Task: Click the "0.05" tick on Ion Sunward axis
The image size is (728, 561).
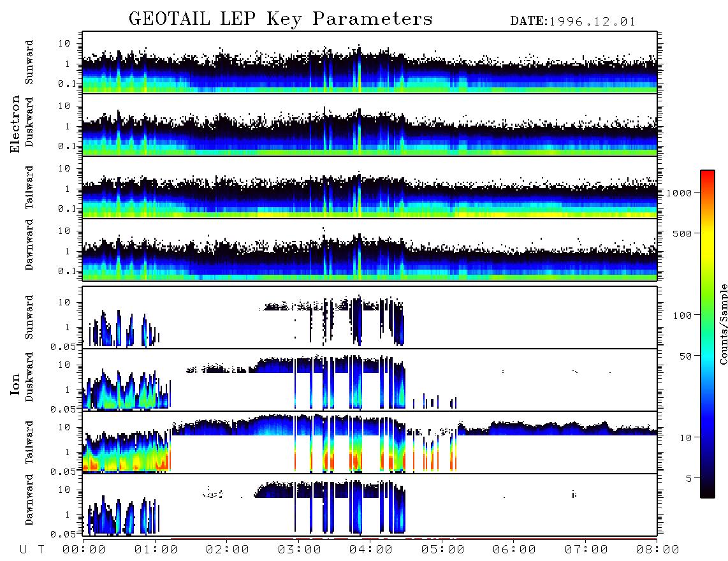Action: 63,347
